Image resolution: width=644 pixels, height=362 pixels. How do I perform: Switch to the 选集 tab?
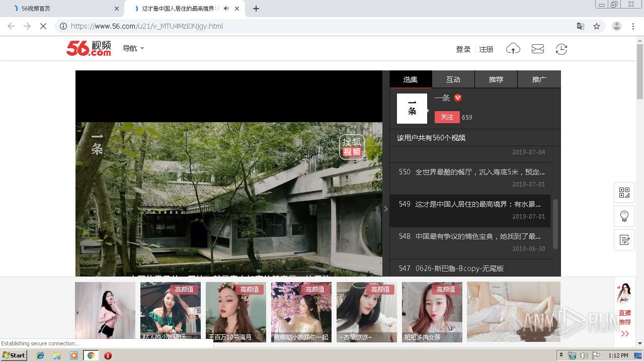(411, 79)
